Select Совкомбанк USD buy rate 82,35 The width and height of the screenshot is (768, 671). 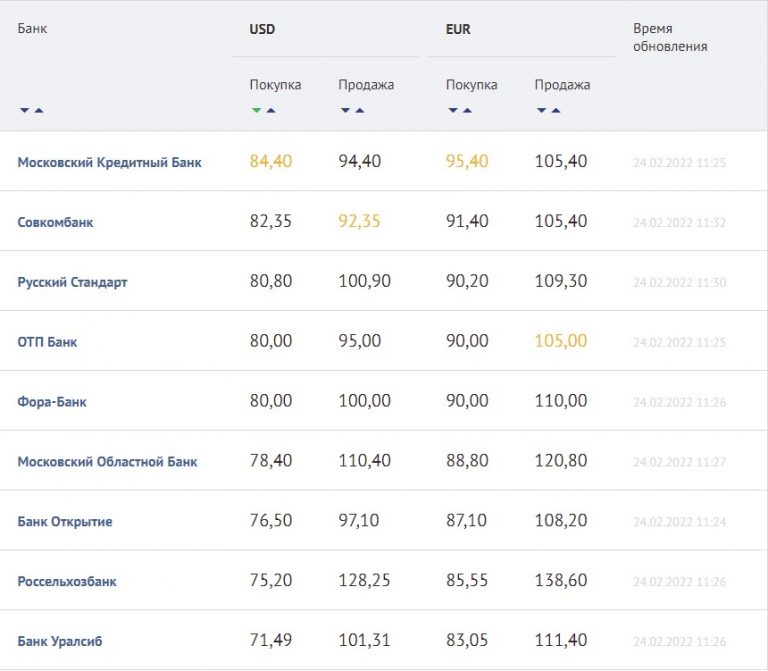tap(270, 221)
